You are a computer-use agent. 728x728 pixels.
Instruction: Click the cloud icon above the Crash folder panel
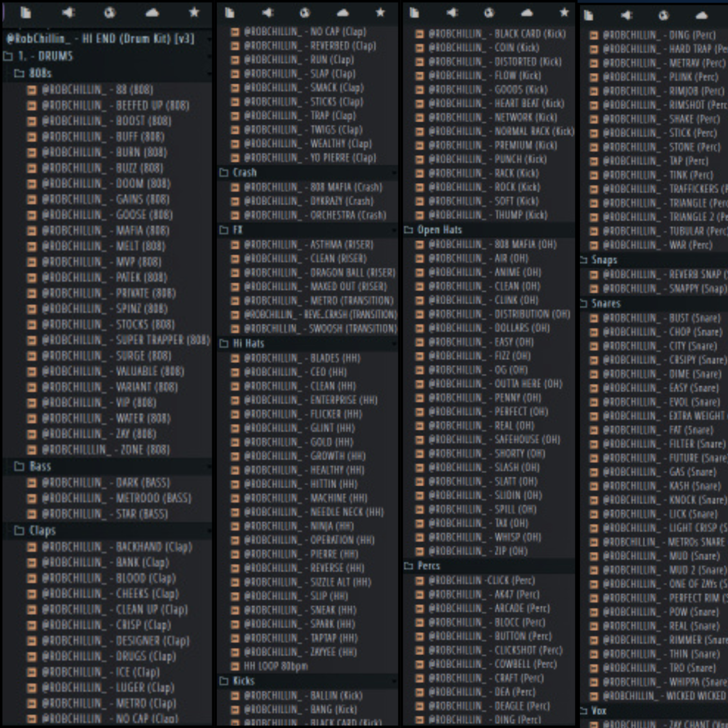coord(343,13)
